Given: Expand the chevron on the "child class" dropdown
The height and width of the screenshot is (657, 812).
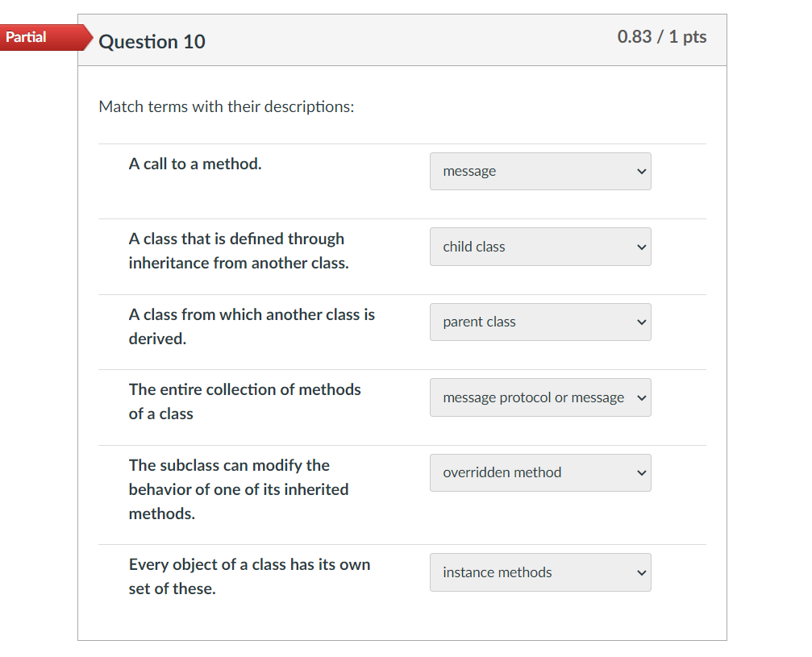Looking at the screenshot, I should [641, 247].
